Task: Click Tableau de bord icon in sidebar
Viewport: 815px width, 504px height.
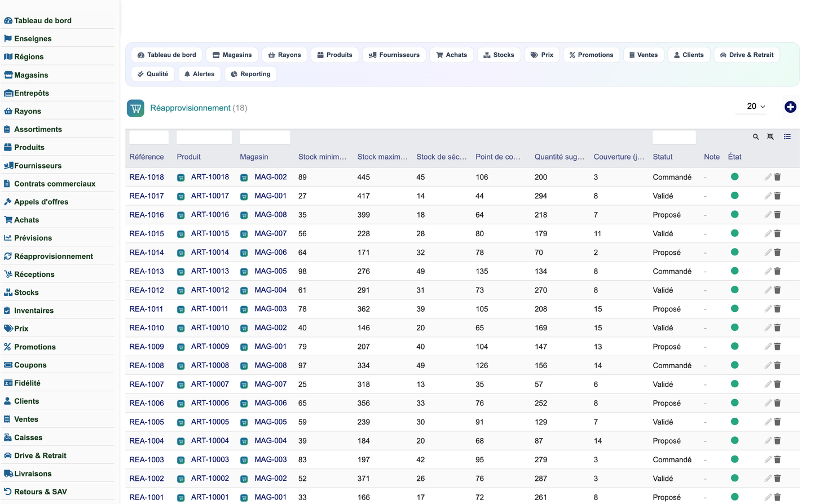Action: (x=8, y=21)
